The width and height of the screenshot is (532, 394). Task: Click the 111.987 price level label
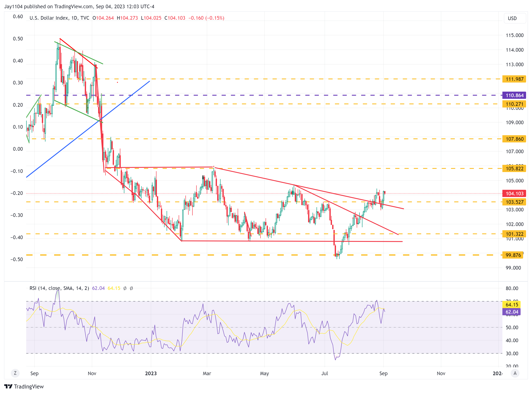tap(514, 79)
